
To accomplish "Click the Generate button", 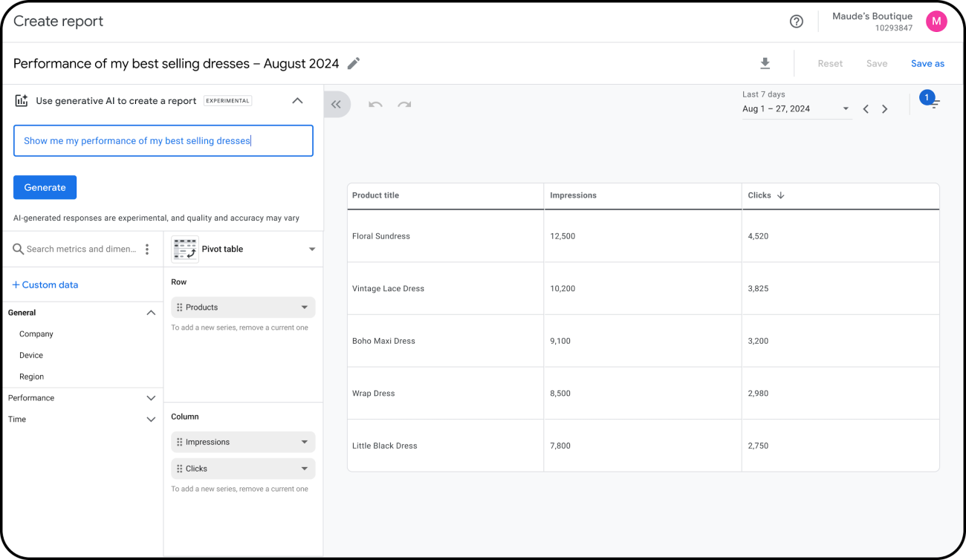I will pos(45,188).
